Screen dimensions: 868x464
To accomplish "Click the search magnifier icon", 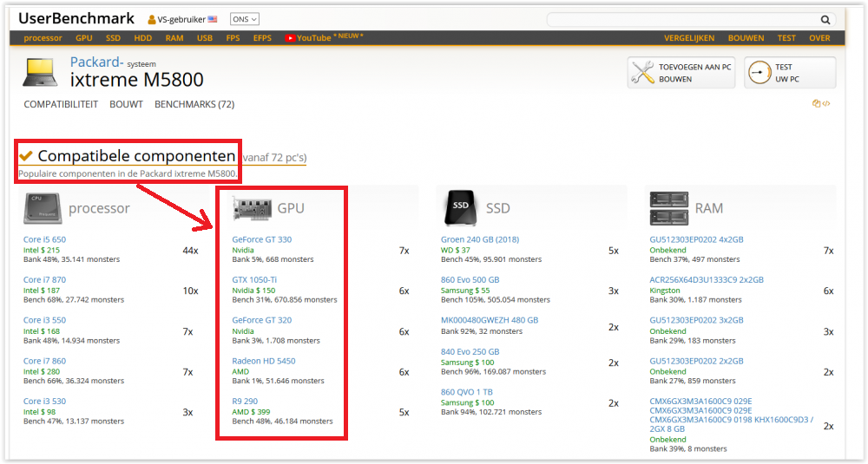I will click(825, 20).
